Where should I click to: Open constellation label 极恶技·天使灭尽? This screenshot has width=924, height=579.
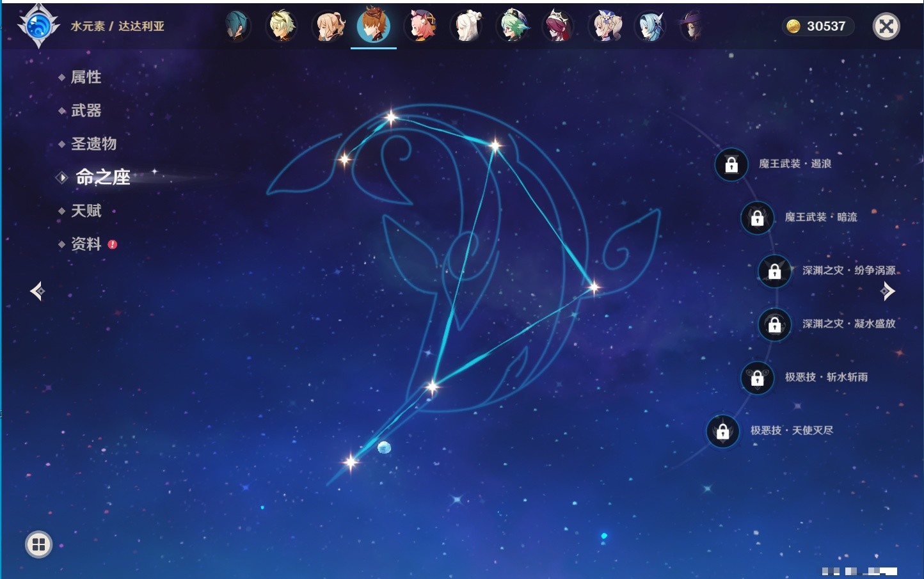point(792,430)
